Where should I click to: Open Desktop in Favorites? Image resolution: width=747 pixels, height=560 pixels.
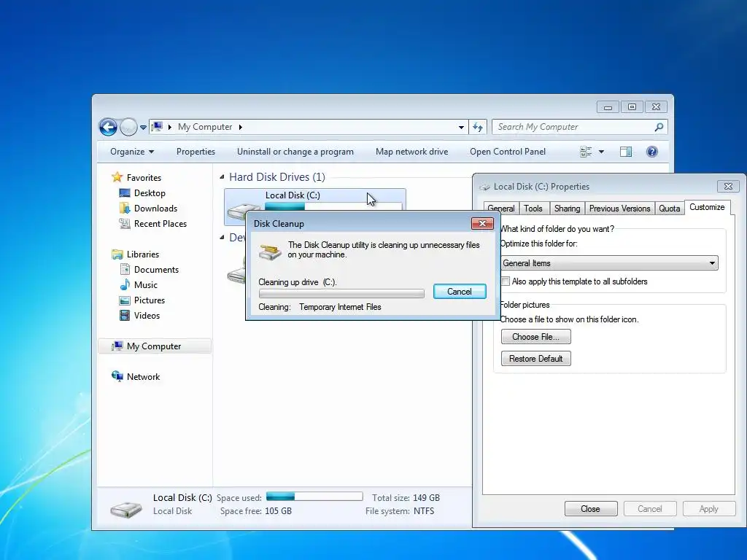pos(150,192)
